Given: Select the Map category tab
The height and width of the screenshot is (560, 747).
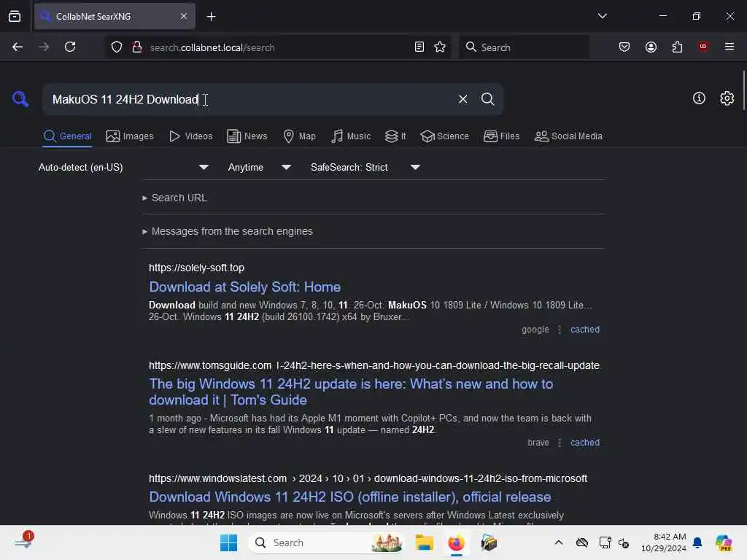Looking at the screenshot, I should (x=299, y=136).
